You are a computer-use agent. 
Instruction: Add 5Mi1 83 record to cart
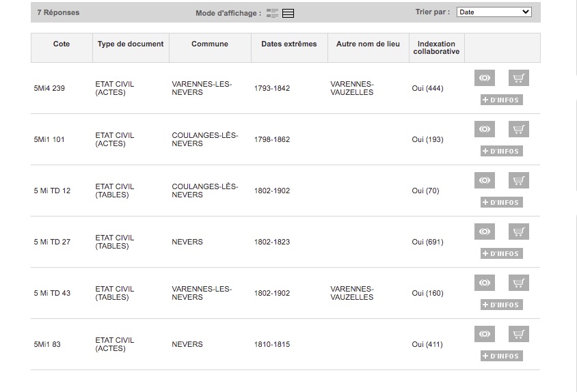[x=519, y=335]
